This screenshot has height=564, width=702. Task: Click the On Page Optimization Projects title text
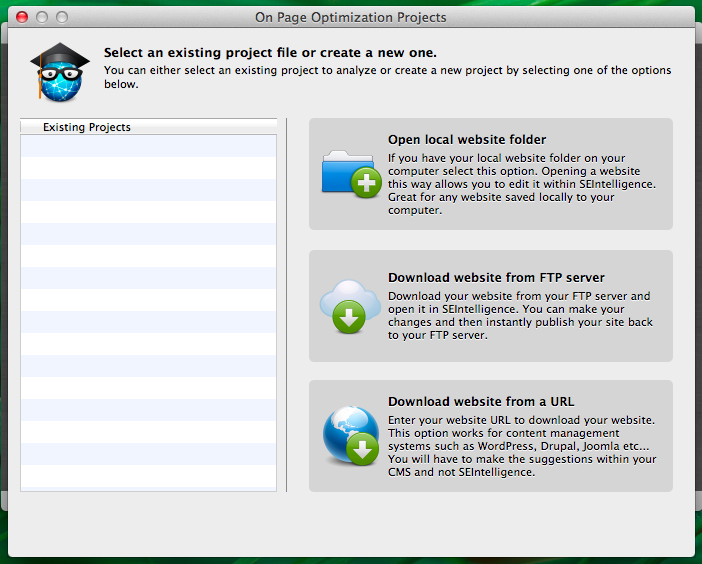(351, 17)
